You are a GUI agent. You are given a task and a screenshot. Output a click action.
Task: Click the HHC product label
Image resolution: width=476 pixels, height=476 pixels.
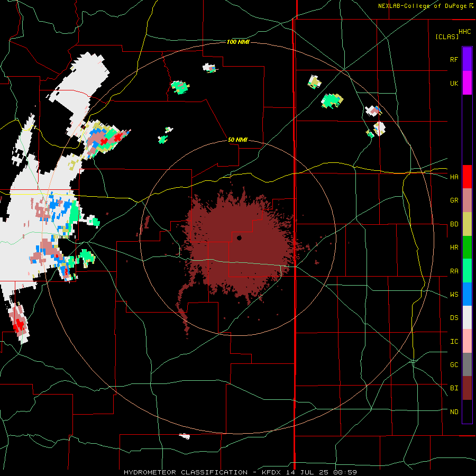[x=464, y=32]
